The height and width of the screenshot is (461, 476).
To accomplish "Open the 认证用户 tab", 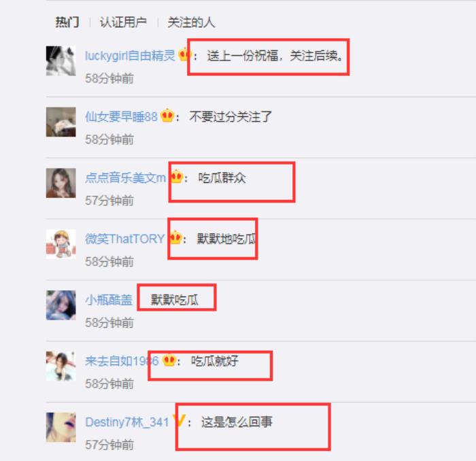I will 123,22.
